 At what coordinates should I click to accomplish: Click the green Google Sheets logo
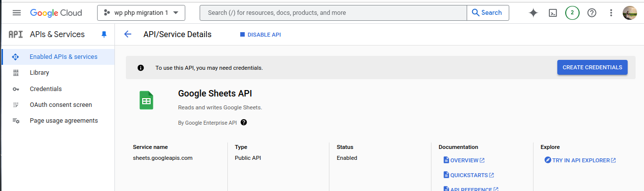[x=146, y=100]
